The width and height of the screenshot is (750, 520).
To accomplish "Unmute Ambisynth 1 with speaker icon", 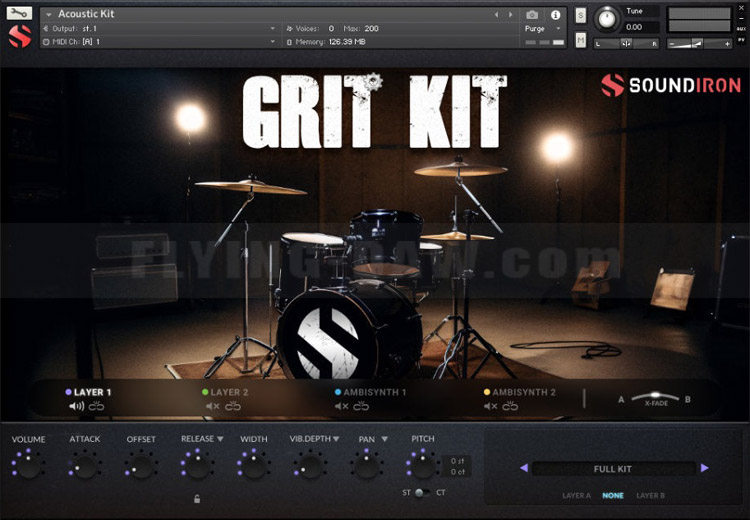I will point(342,406).
